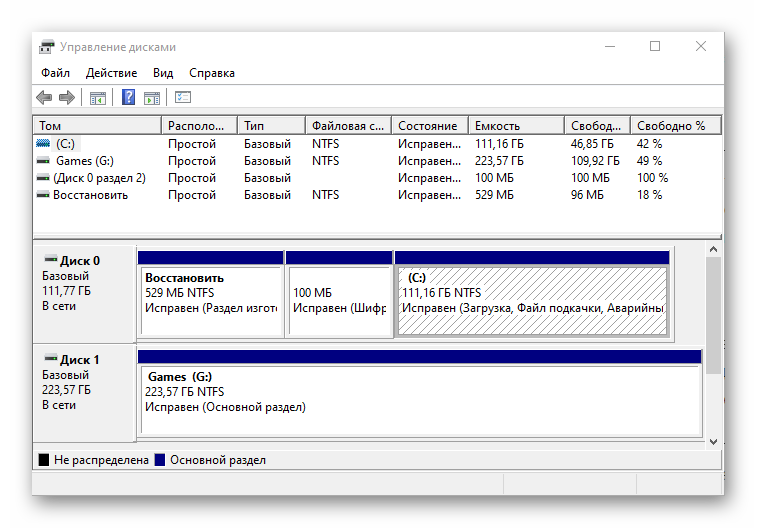Open the Справка menu
Viewport: 757px width, 528px height.
[212, 73]
